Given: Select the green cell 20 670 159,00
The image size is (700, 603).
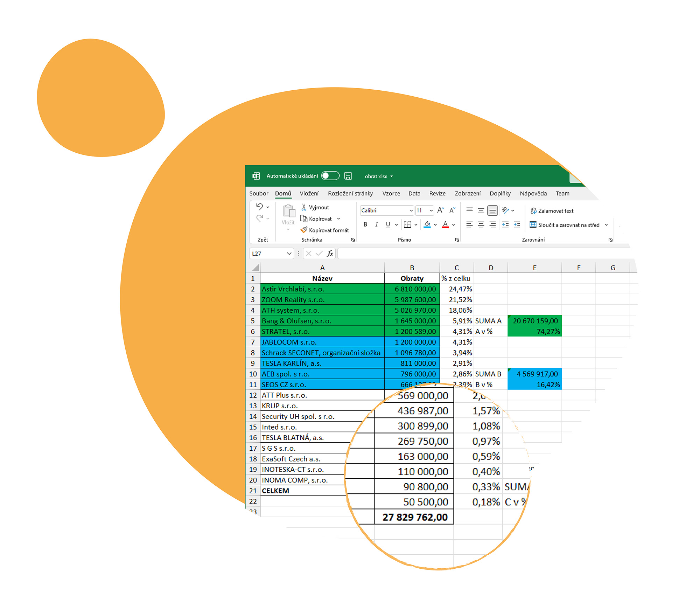Looking at the screenshot, I should click(535, 321).
